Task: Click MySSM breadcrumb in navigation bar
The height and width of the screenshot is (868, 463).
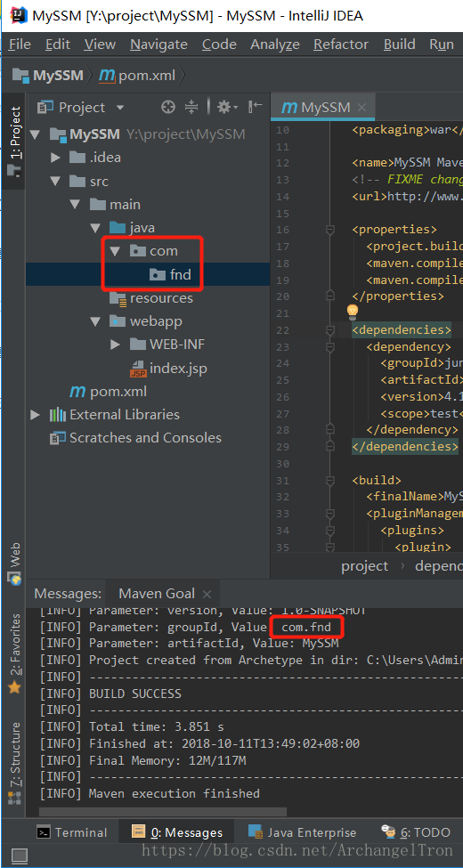Action: [x=48, y=75]
